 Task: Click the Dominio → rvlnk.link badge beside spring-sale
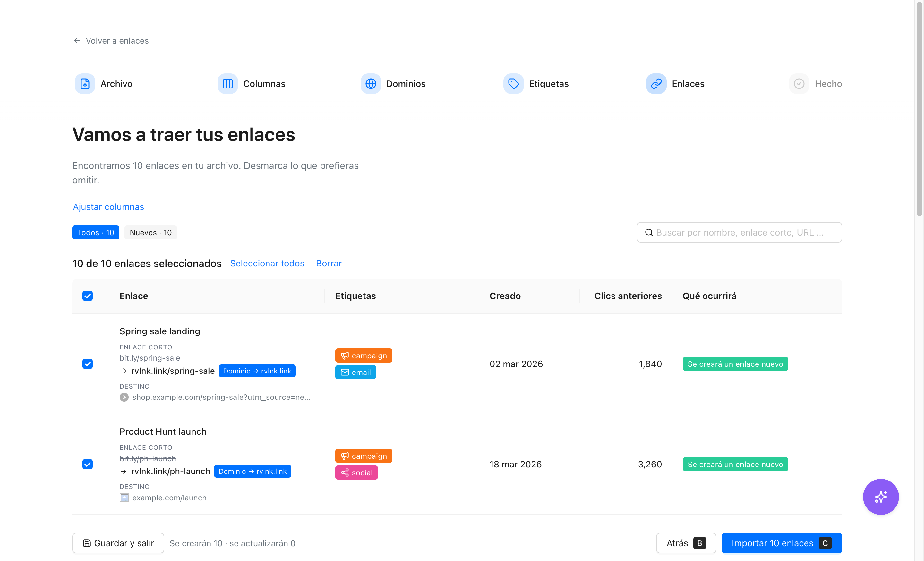(257, 371)
